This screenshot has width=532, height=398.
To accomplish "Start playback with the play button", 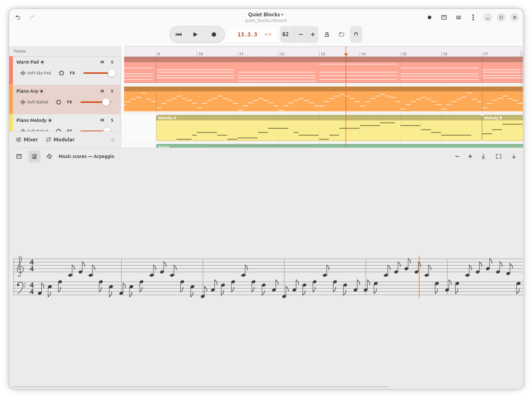I will point(195,34).
